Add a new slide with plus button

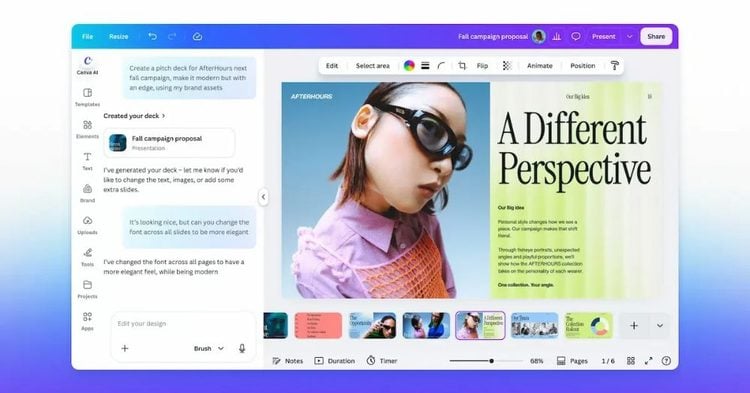click(x=634, y=326)
